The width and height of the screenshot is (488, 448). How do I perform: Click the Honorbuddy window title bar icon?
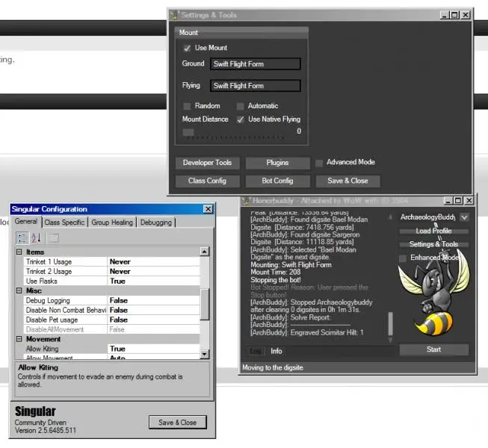(247, 201)
